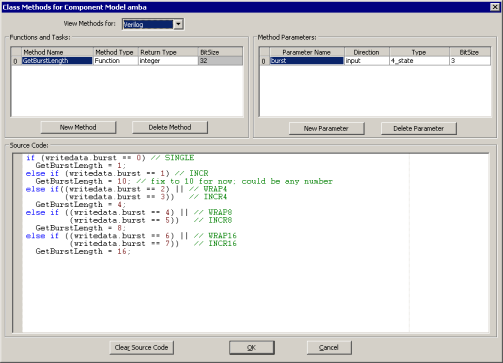Click the code line with INCR16 comment

click(x=153, y=243)
